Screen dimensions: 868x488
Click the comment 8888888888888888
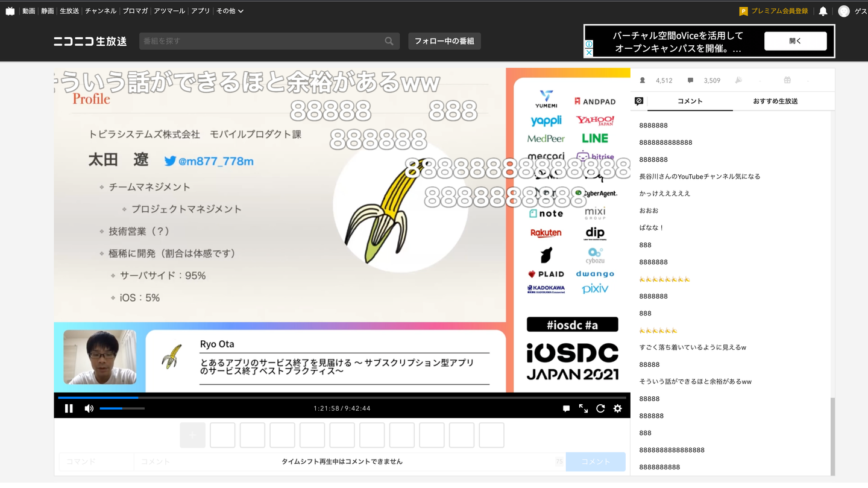(x=671, y=450)
